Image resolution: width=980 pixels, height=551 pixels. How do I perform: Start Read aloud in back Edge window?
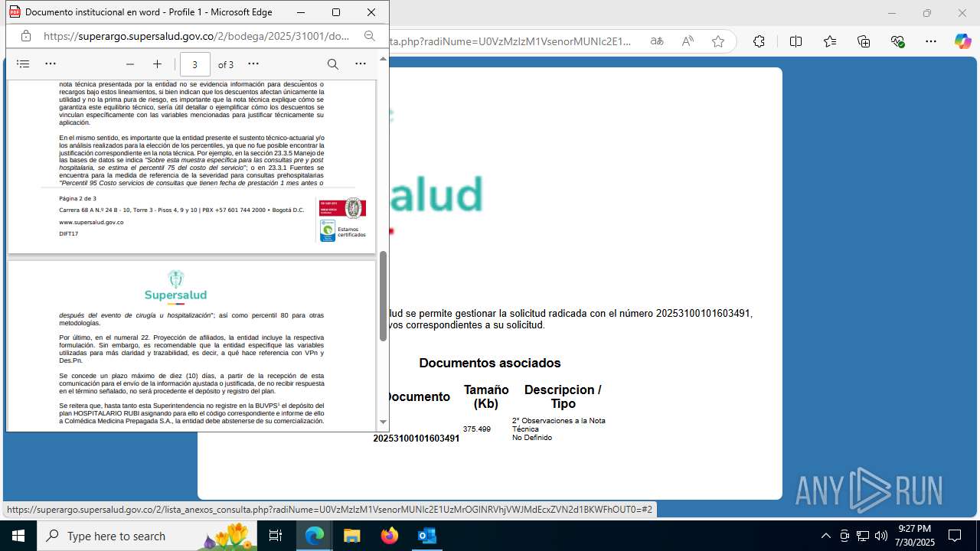tap(688, 41)
